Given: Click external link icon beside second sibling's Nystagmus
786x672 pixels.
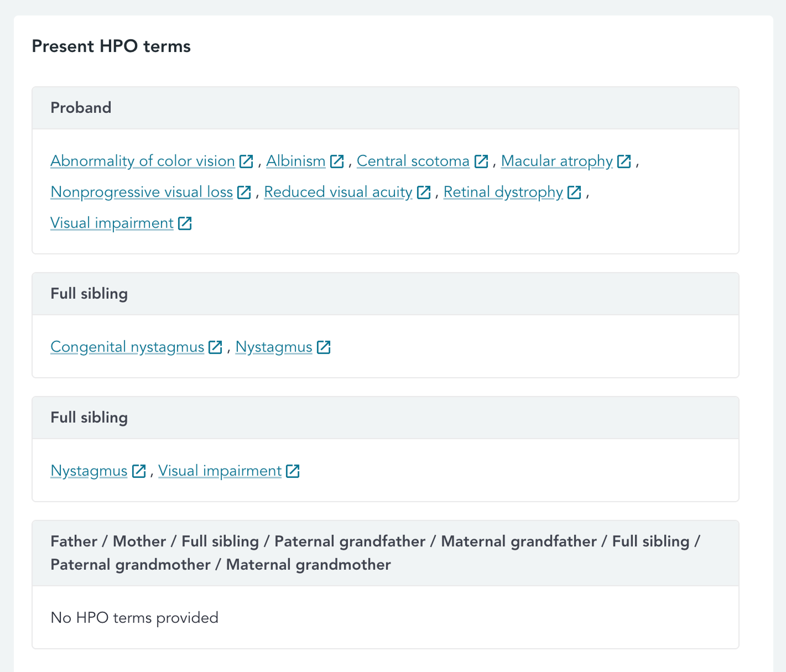Looking at the screenshot, I should click(139, 471).
